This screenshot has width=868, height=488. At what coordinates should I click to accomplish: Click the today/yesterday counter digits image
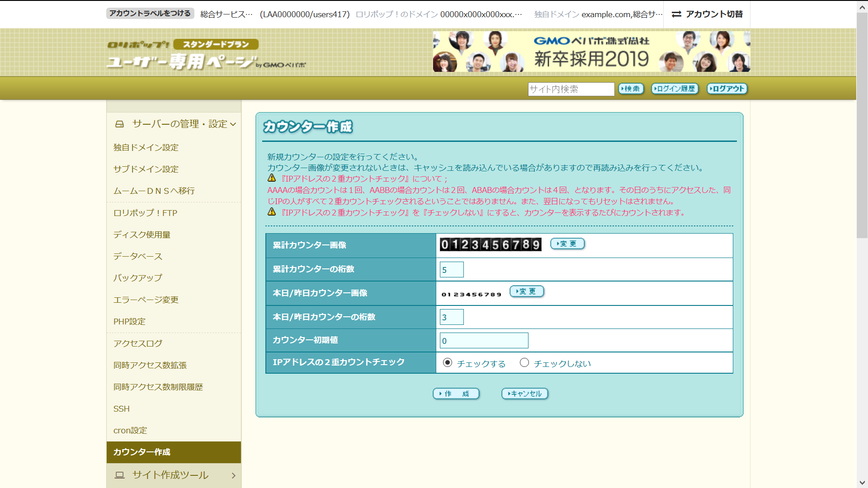point(472,294)
